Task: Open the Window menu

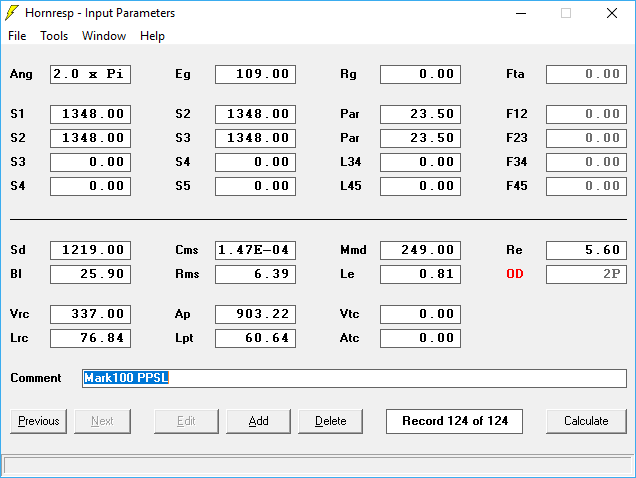Action: coord(104,36)
